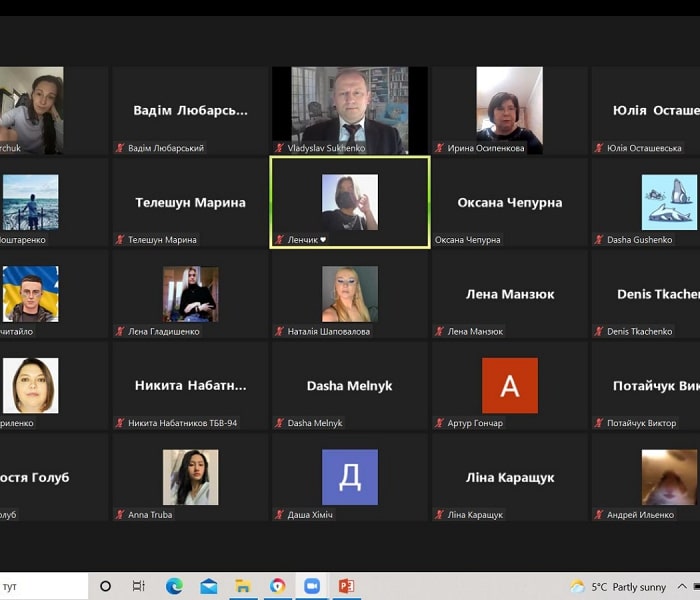Image resolution: width=700 pixels, height=600 pixels.
Task: Expand the system tray hidden icons chevron
Action: click(682, 586)
